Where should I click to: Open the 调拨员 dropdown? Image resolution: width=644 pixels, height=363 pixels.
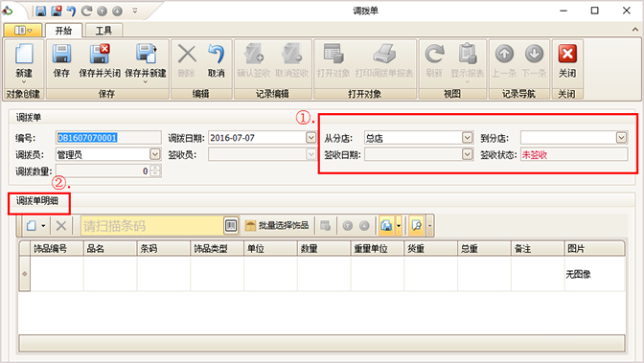(x=155, y=154)
